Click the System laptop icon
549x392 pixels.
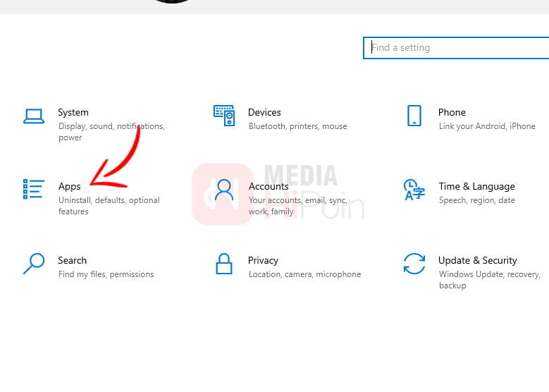click(x=34, y=116)
